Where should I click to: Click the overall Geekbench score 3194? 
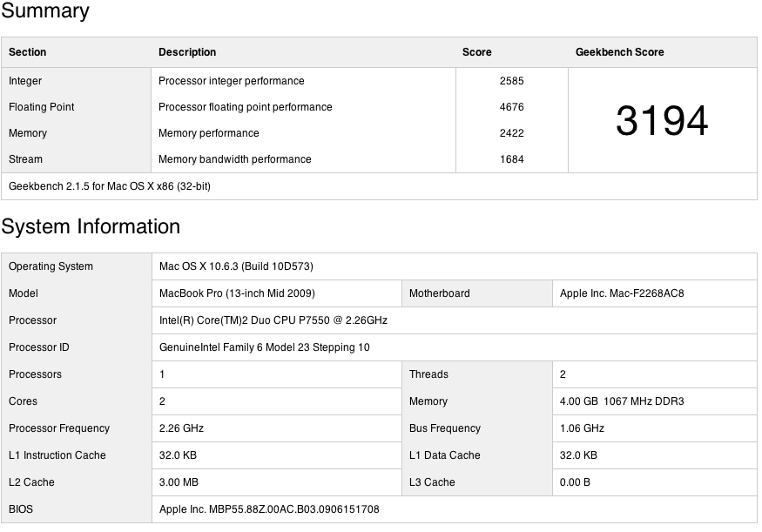pos(662,120)
